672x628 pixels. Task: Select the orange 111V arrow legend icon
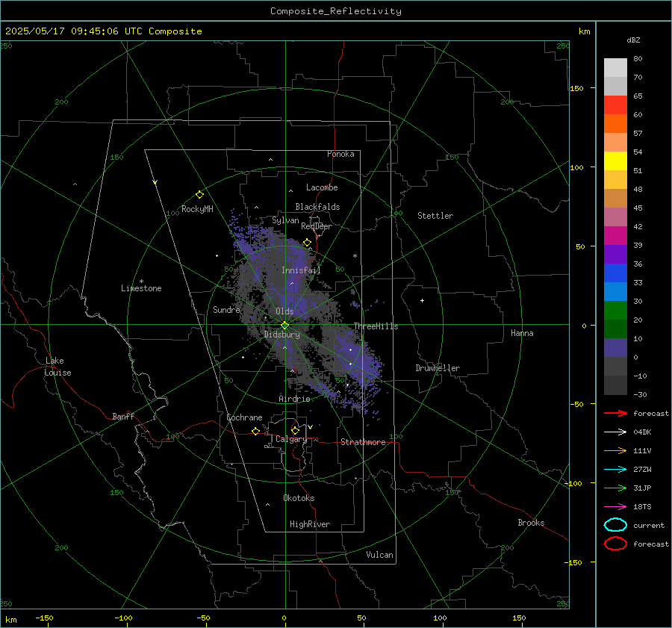tap(615, 450)
